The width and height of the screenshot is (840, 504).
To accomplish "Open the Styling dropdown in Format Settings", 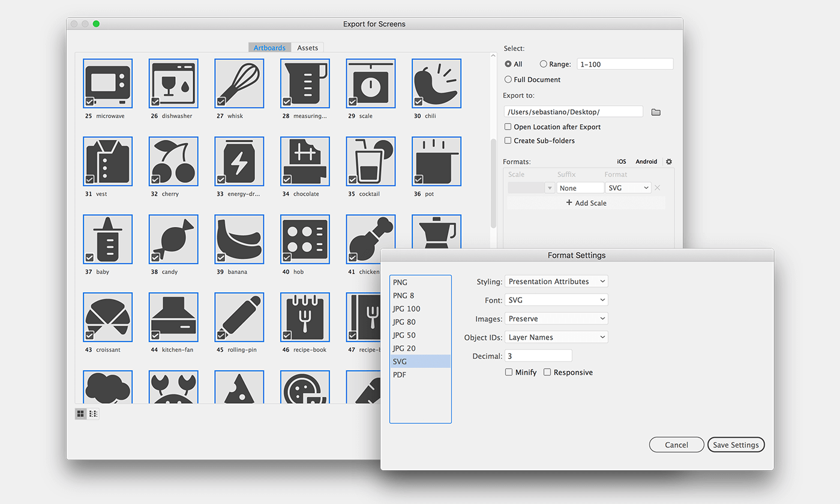I will click(556, 281).
